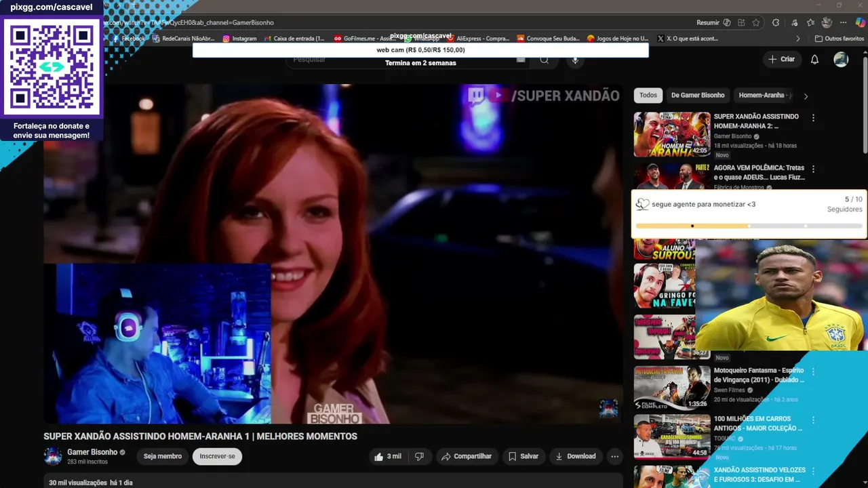Open the Favorites list star-lines icon
The width and height of the screenshot is (868, 488).
(810, 22)
